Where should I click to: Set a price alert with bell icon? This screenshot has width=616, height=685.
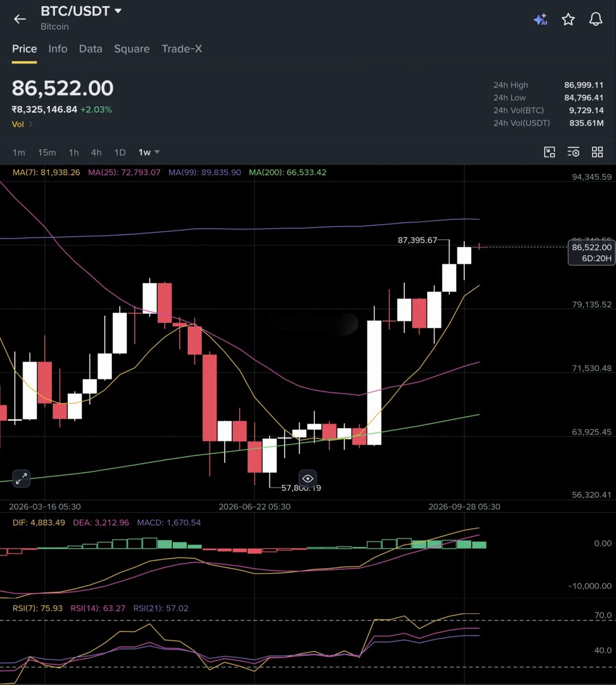pyautogui.click(x=595, y=19)
